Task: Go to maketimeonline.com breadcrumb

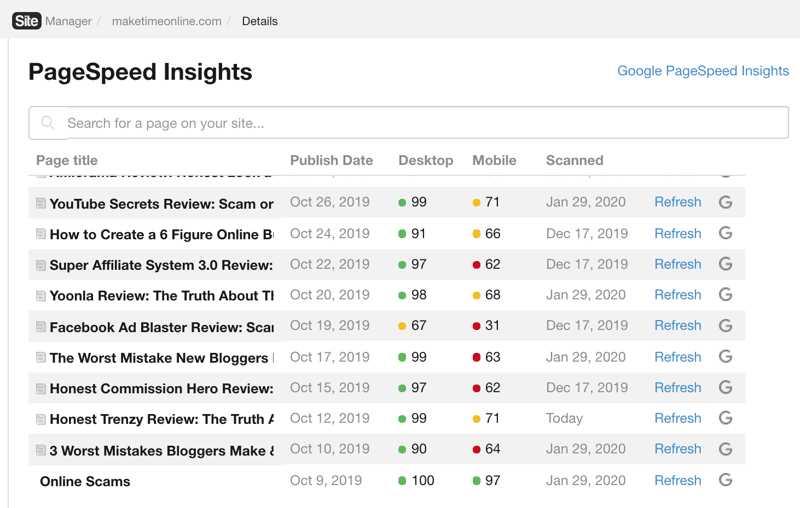Action: point(166,21)
